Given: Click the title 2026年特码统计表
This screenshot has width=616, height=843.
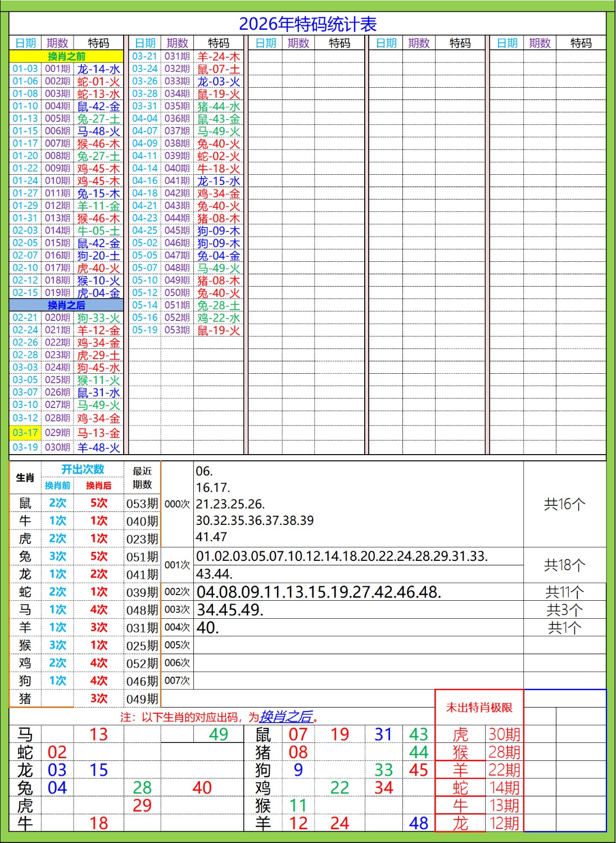Looking at the screenshot, I should (307, 24).
